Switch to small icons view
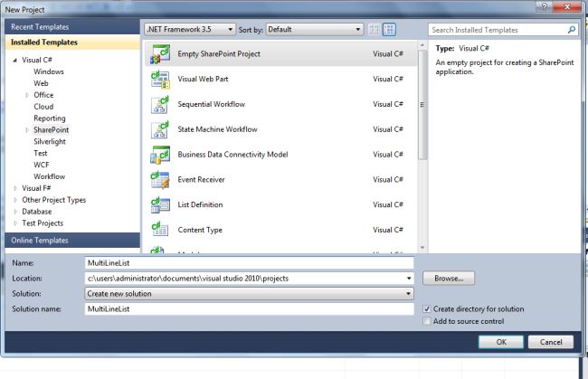The image size is (588, 379). 374,29
